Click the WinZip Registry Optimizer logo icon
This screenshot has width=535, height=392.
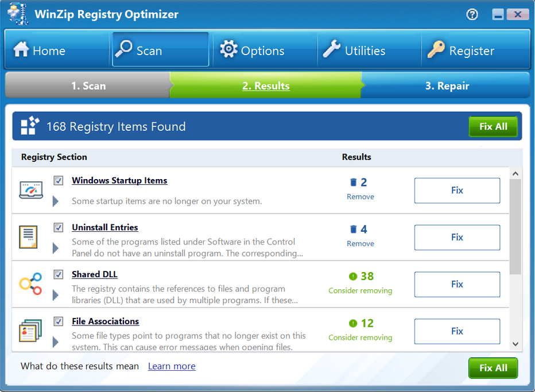click(18, 14)
